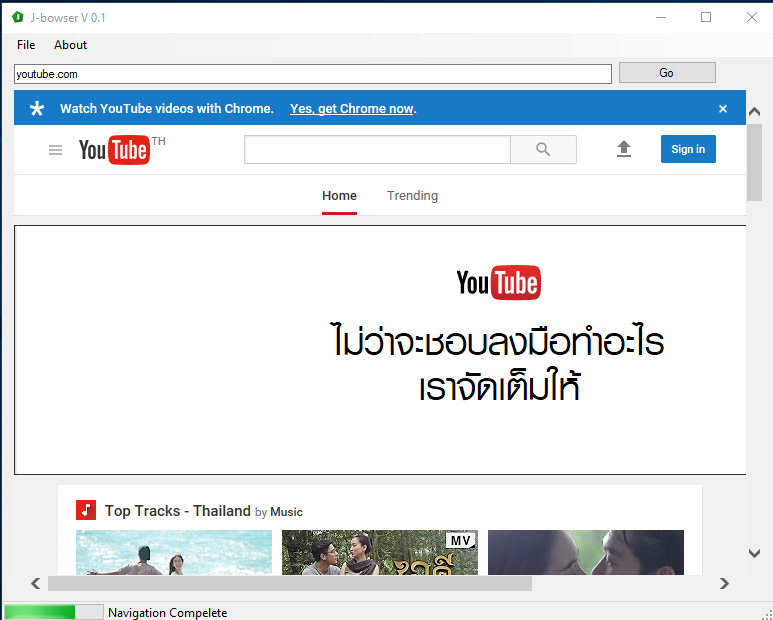Click the 'Navigation Compelete' status text
The width and height of the screenshot is (773, 620).
coord(168,613)
